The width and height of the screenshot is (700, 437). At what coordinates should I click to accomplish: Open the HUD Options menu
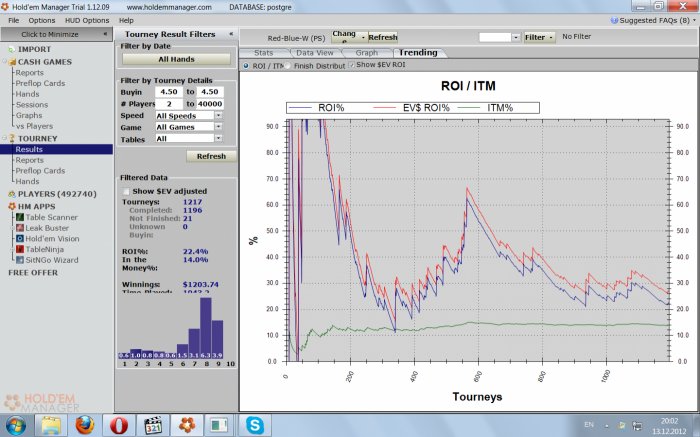pos(89,20)
